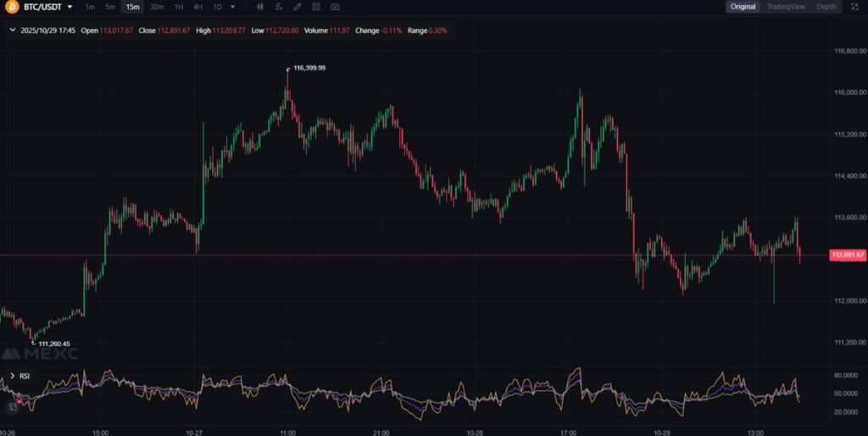Screen dimensions: 868x436
Task: Open the BTC/USDT pair selector dropdown
Action: (x=70, y=7)
